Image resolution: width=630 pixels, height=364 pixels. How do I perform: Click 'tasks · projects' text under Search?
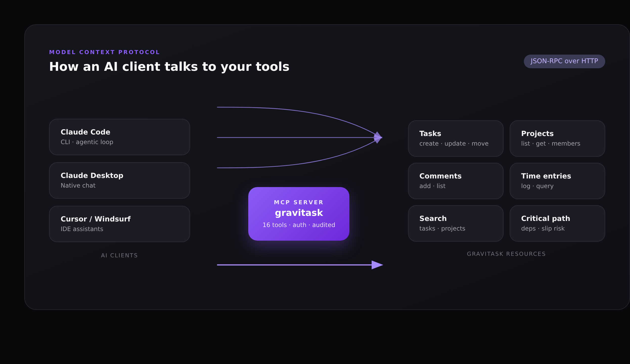pyautogui.click(x=442, y=229)
